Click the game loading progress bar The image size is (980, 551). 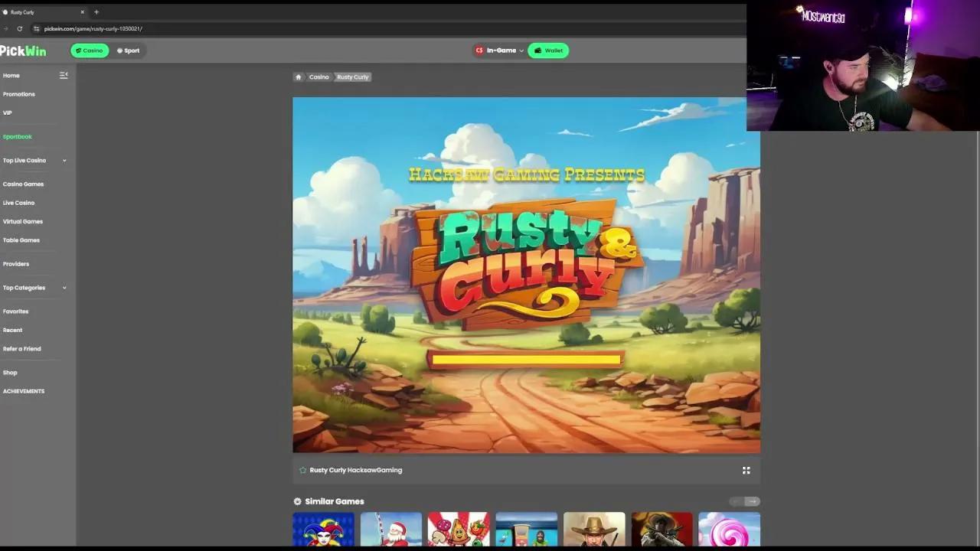527,359
